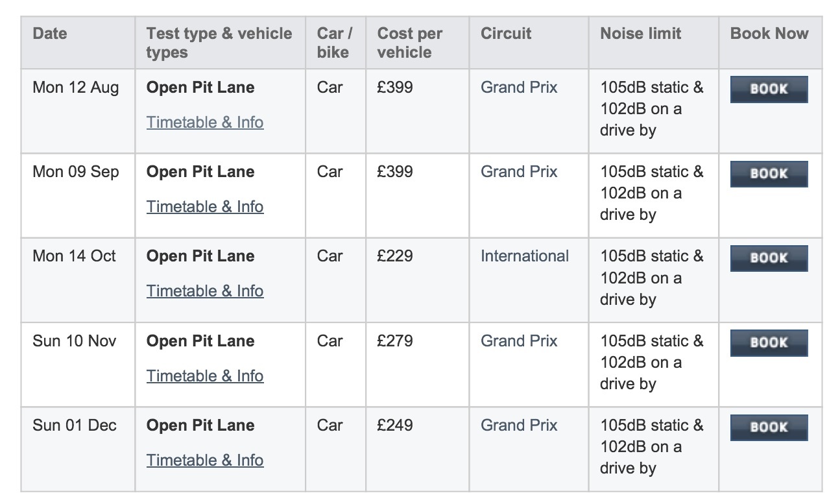Book the Sun 10 Nov session
Screen dimensions: 840x504
pyautogui.click(x=769, y=343)
